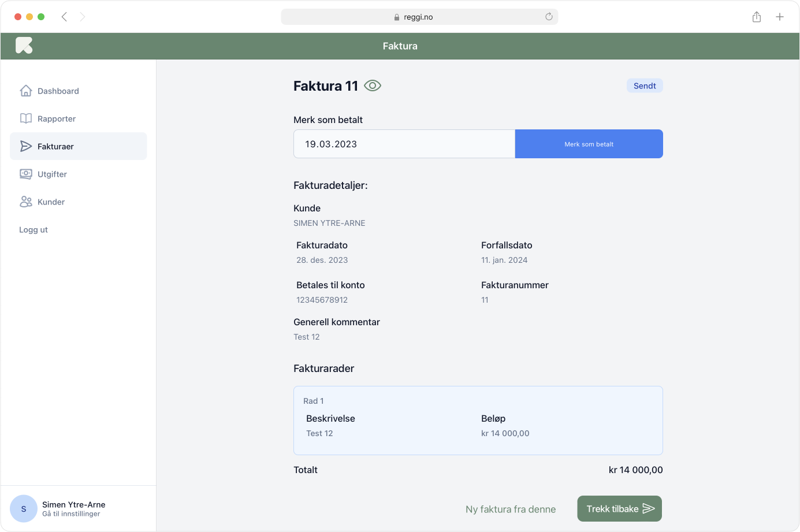This screenshot has height=532, width=800.
Task: Go back using browser back arrow
Action: tap(64, 17)
